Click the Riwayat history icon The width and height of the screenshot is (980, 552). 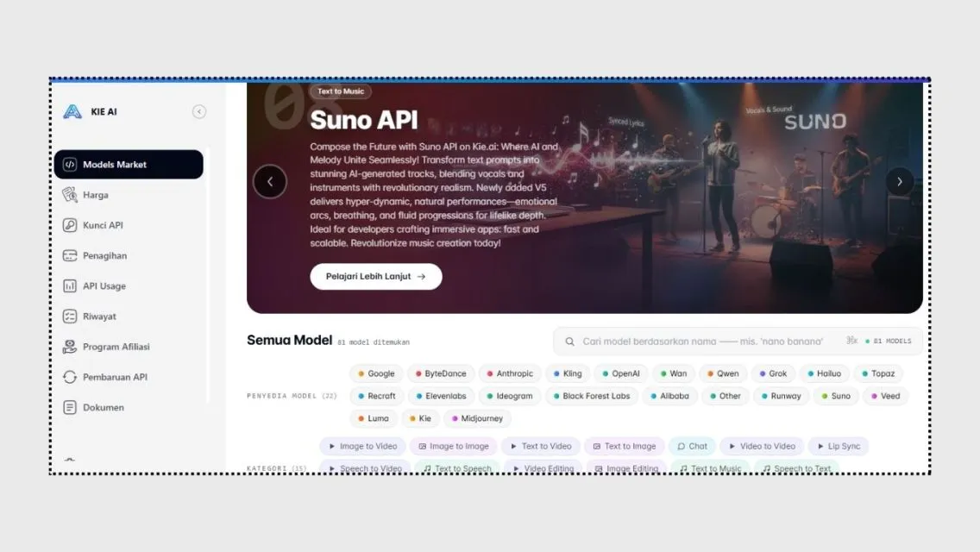pyautogui.click(x=69, y=317)
